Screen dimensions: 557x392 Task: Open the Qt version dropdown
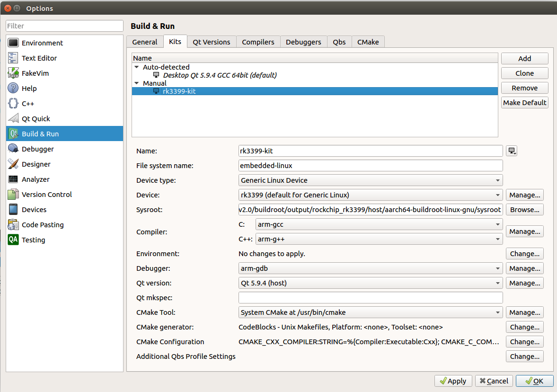(371, 283)
